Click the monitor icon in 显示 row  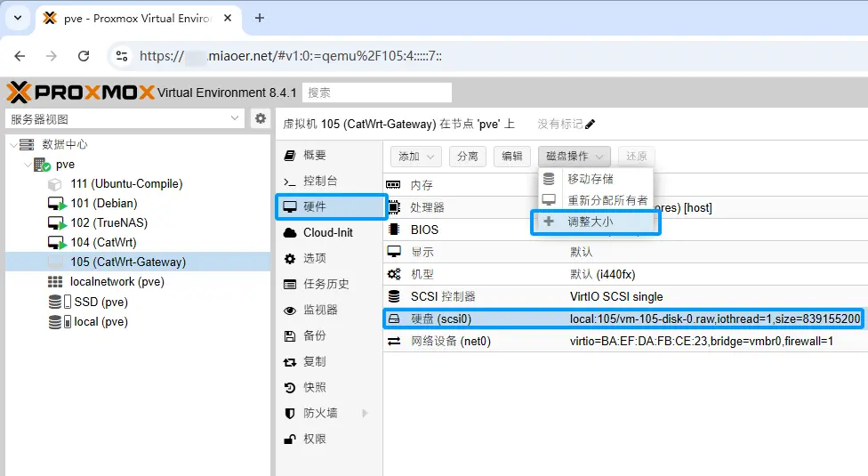(394, 252)
